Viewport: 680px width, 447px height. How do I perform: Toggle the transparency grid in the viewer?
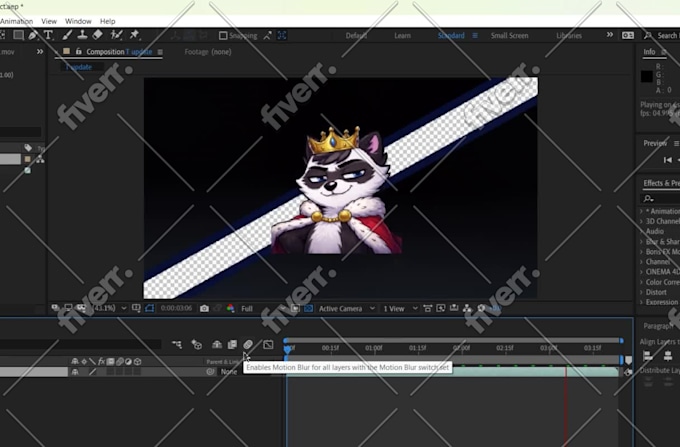click(308, 308)
